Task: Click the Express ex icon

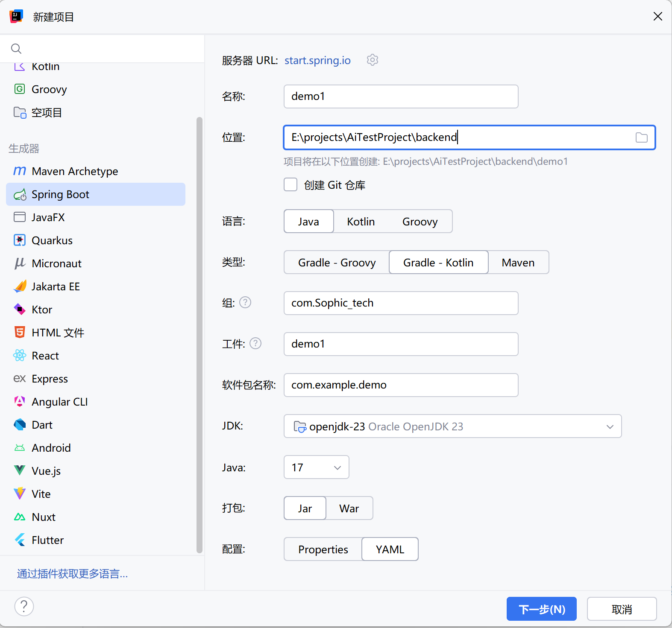Action: (x=20, y=379)
